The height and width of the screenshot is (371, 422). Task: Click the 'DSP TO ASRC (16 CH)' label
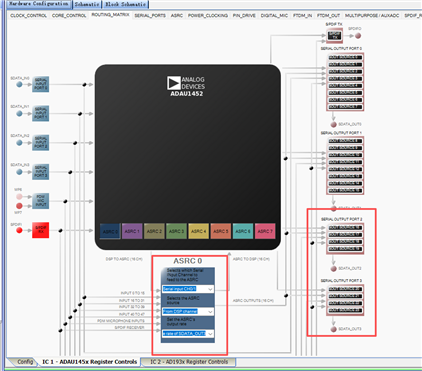[124, 259]
